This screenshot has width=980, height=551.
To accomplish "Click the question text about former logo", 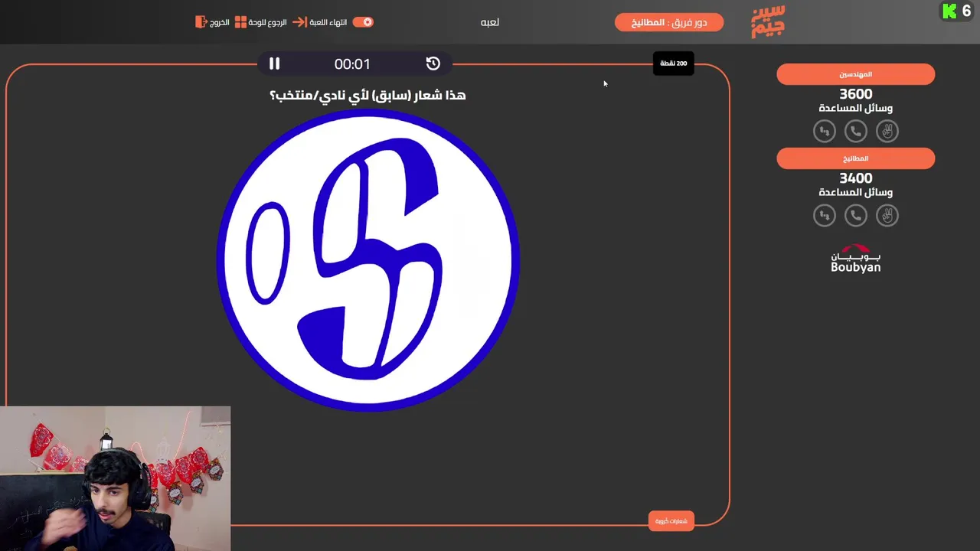I will point(367,95).
